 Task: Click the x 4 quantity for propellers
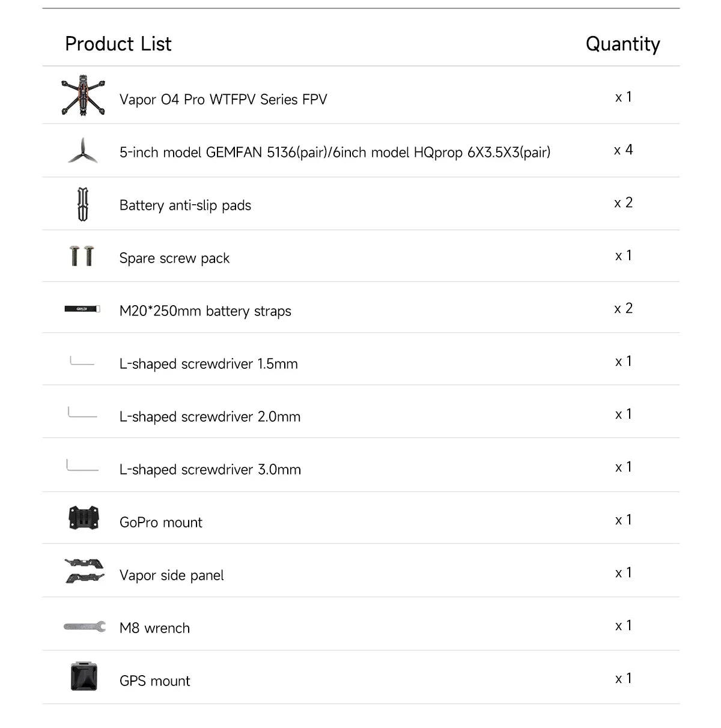pos(623,150)
